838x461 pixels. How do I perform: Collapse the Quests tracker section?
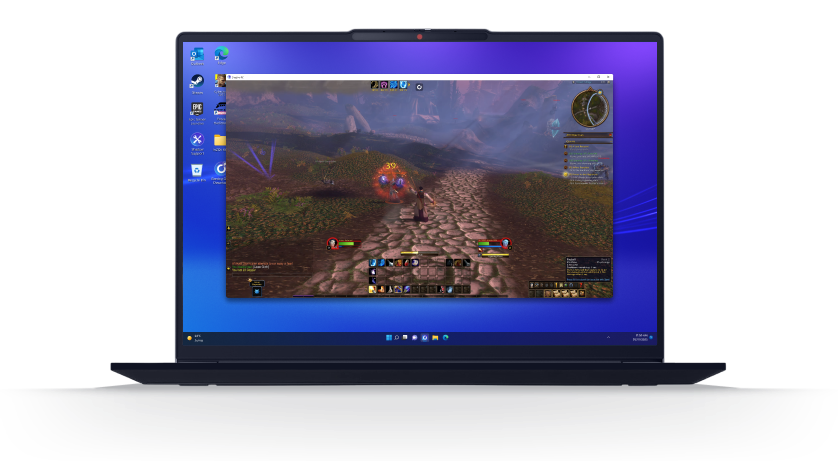[x=610, y=141]
